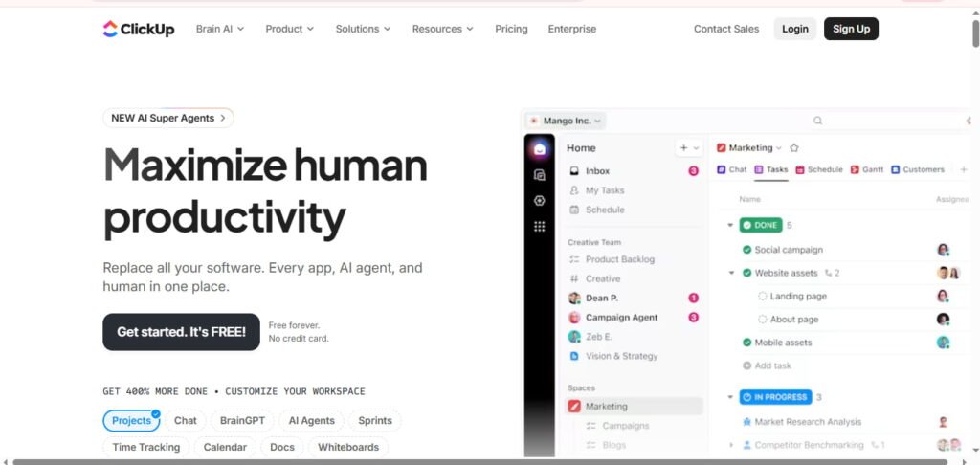Open the Enterprise page
Image resolution: width=980 pixels, height=465 pixels.
point(572,29)
